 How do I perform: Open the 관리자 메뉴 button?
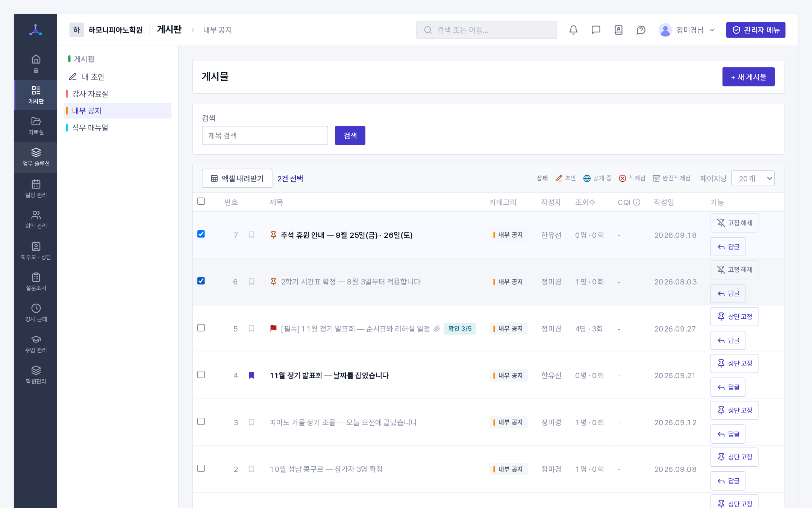(x=756, y=30)
